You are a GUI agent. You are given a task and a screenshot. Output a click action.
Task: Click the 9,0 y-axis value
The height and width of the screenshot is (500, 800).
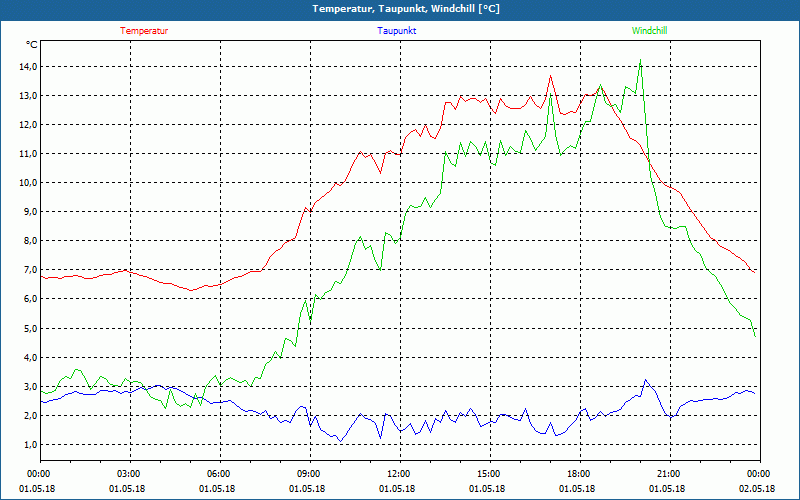(30, 212)
